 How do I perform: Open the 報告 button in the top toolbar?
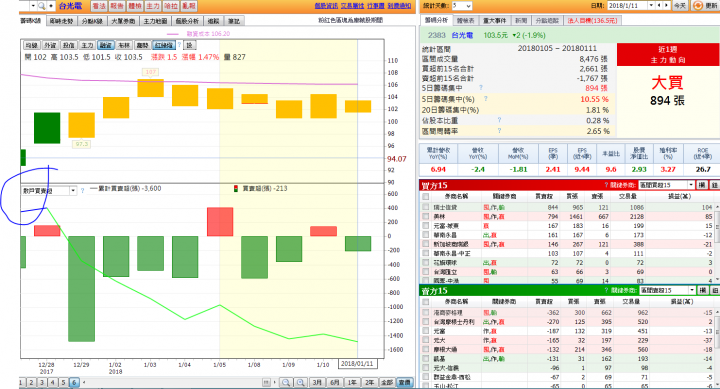[117, 6]
